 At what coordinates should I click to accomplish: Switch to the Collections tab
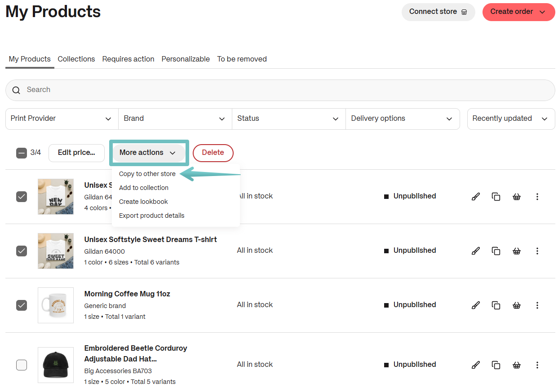(76, 59)
